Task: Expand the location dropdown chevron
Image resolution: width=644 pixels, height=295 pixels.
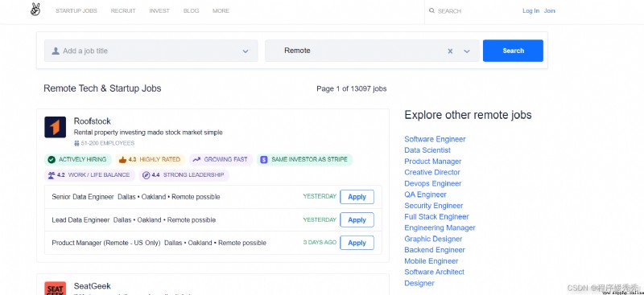Action: click(x=467, y=51)
